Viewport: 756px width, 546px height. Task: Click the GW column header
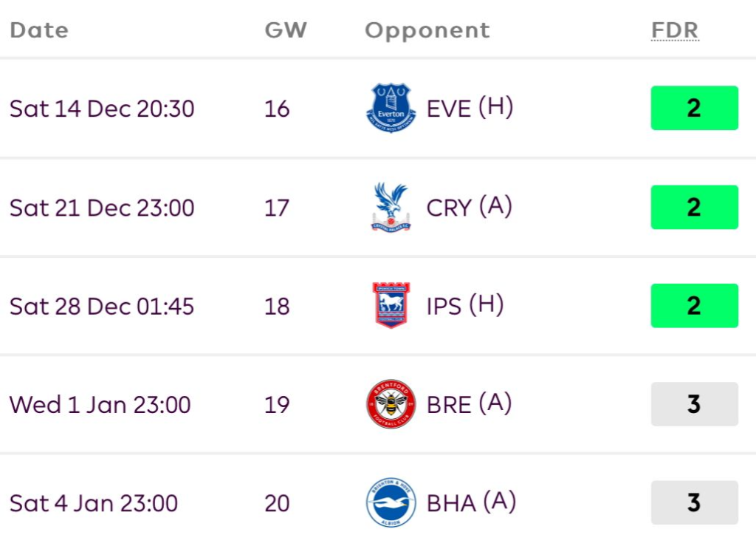point(286,30)
